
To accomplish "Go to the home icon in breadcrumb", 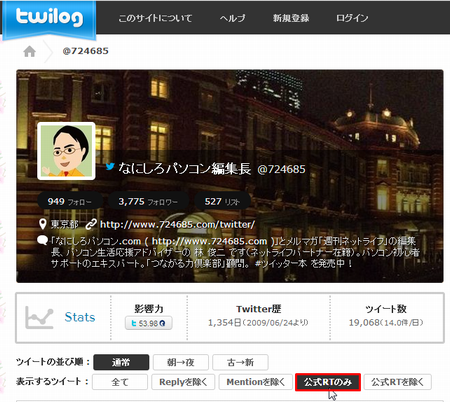I will click(x=30, y=51).
